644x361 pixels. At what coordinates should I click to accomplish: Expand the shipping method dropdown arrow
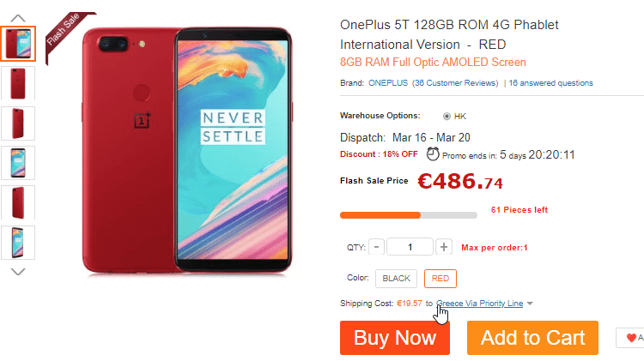coord(531,304)
